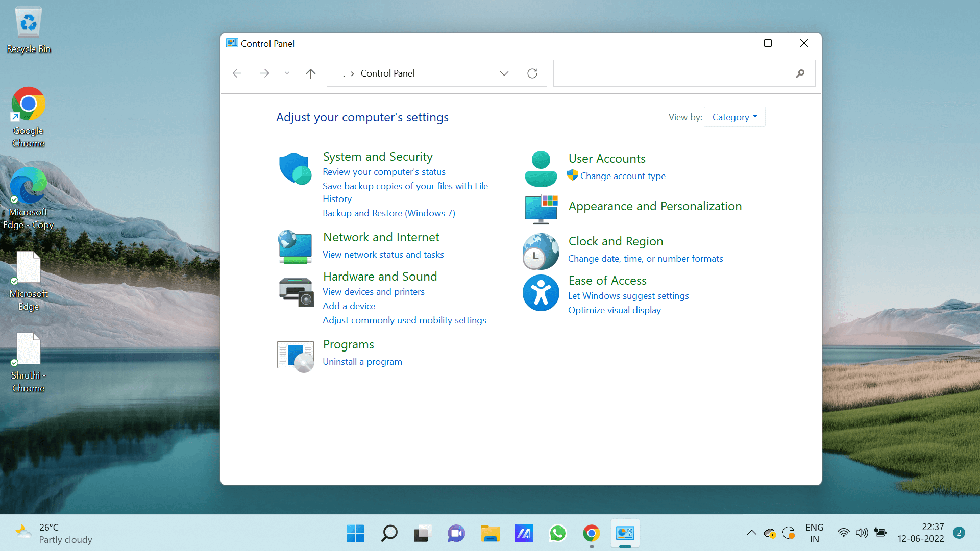Image resolution: width=980 pixels, height=551 pixels.
Task: Open Hardware and Sound settings
Action: pos(380,276)
